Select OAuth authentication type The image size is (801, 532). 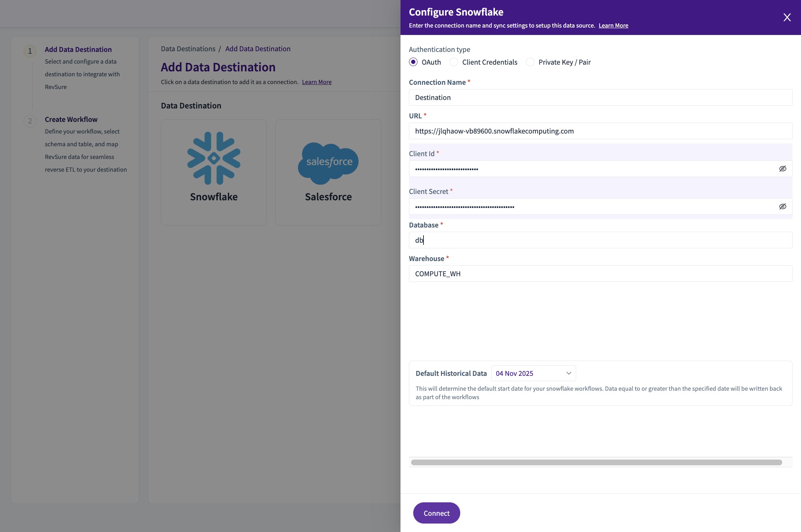pos(413,62)
